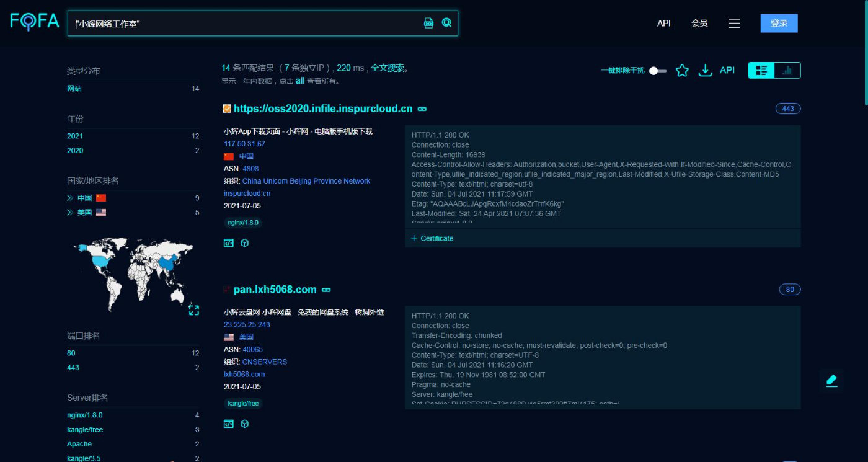Open the regex search icon in search box
The height and width of the screenshot is (462, 868).
428,23
